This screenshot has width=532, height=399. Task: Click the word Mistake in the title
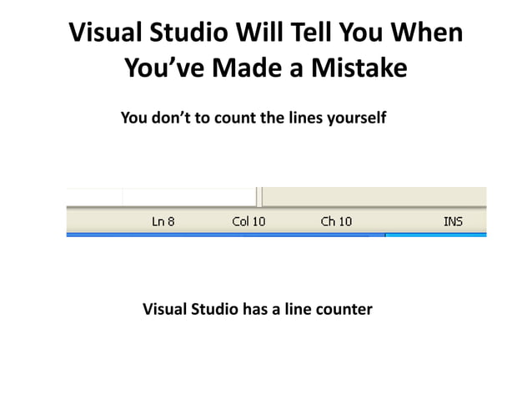click(x=359, y=68)
